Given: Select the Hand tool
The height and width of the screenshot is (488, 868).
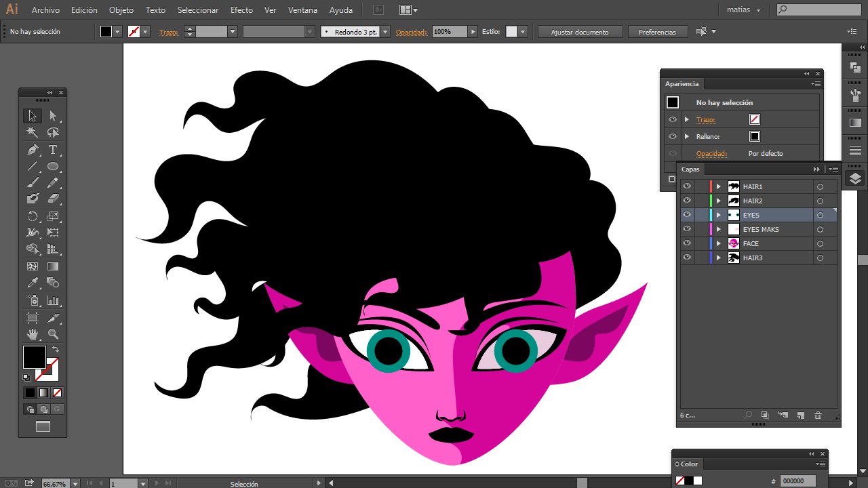Looking at the screenshot, I should click(x=33, y=334).
